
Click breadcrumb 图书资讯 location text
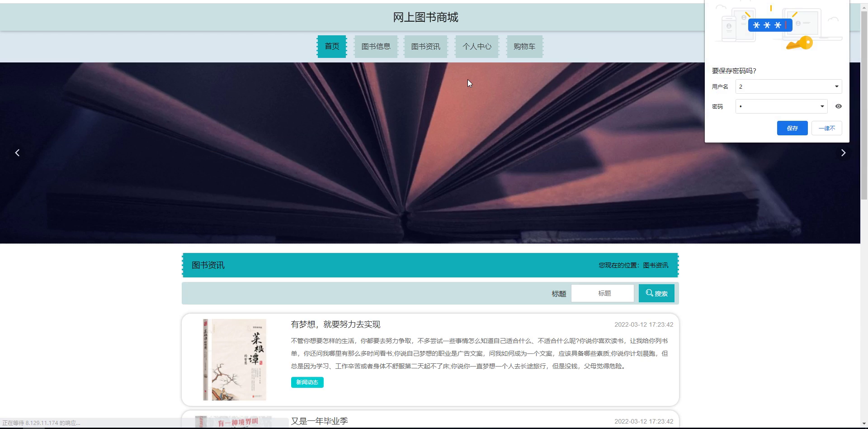[656, 265]
